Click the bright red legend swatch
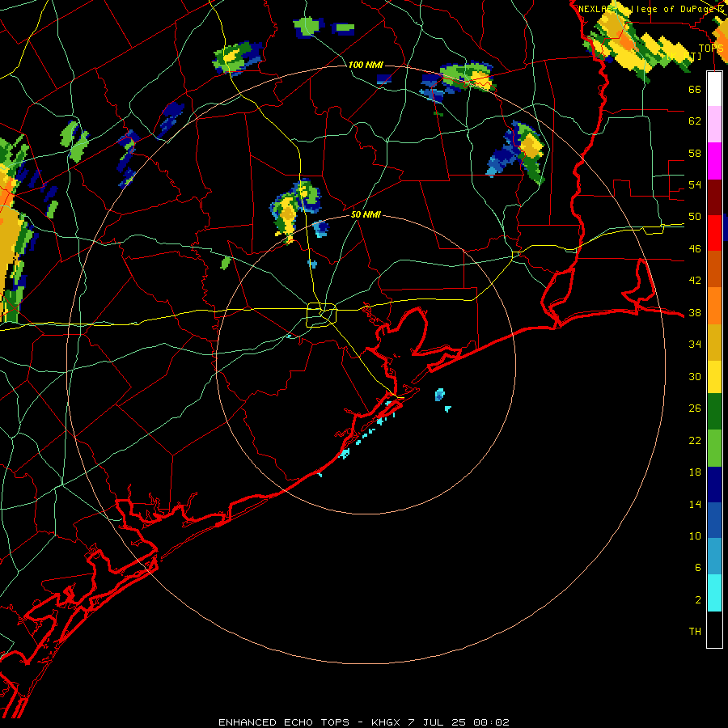The image size is (728, 728). [714, 233]
